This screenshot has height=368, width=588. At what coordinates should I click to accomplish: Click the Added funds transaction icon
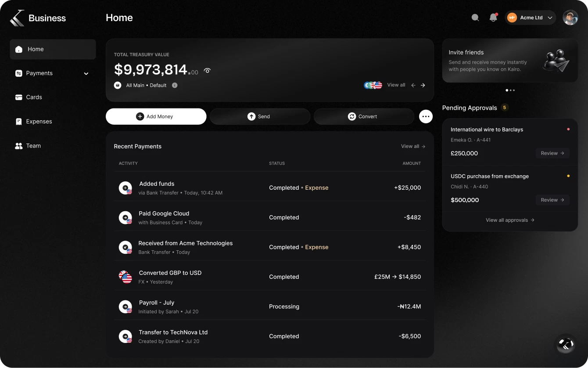tap(125, 188)
